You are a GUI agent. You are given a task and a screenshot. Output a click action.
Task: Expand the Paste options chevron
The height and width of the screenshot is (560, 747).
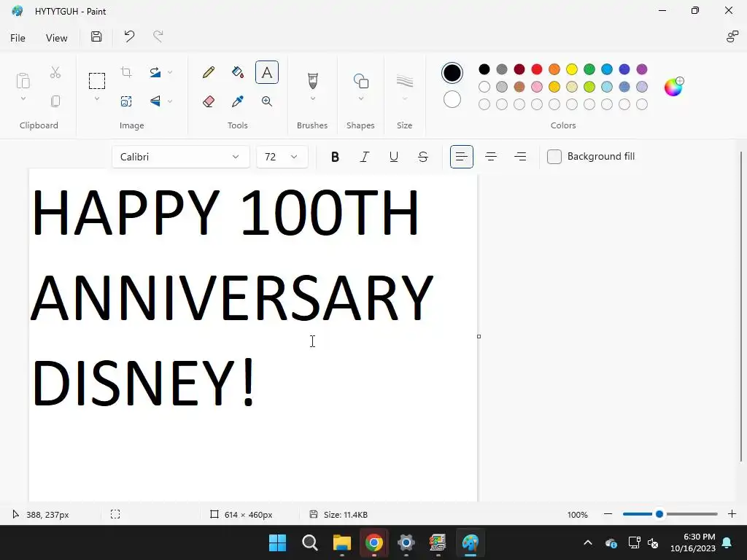point(23,98)
